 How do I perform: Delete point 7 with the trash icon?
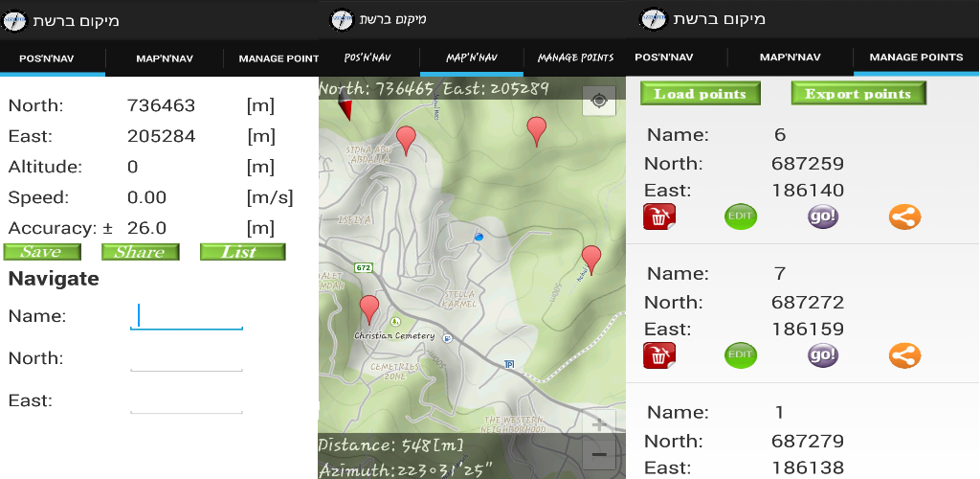click(x=659, y=355)
